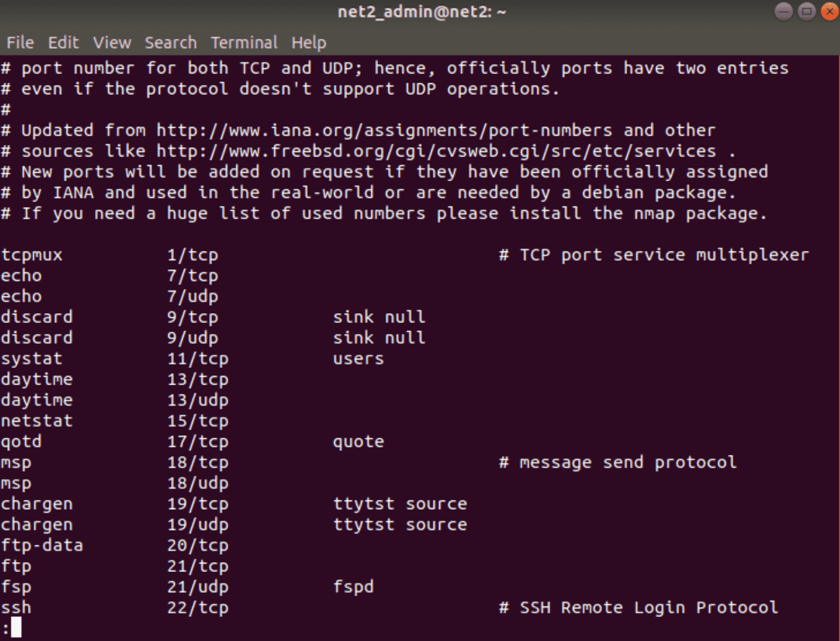Minimize the terminal window

tap(784, 11)
